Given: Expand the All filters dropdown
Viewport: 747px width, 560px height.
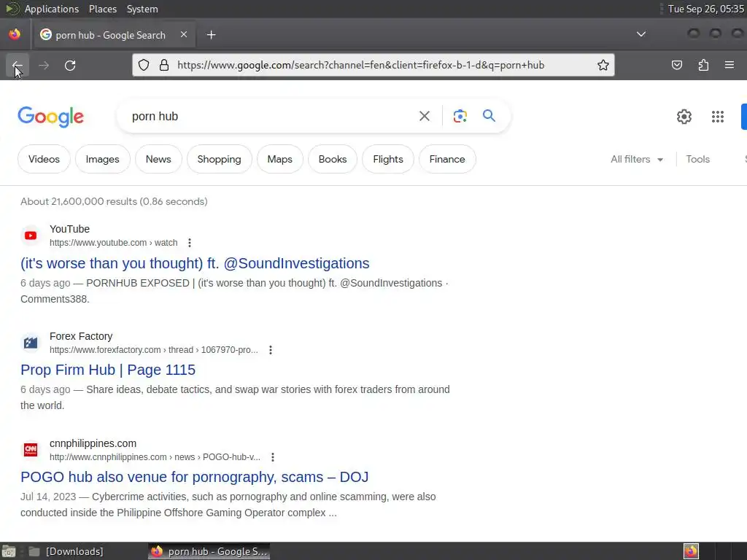Looking at the screenshot, I should 637,159.
